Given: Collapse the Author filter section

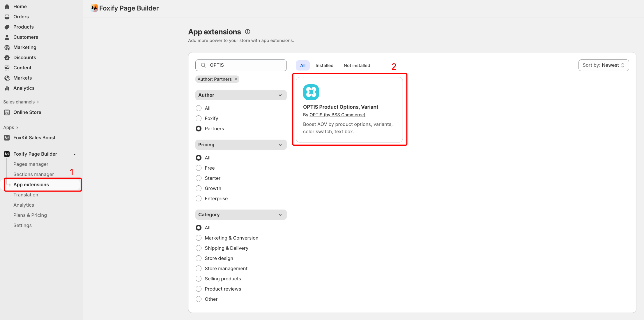Looking at the screenshot, I should click(x=241, y=95).
